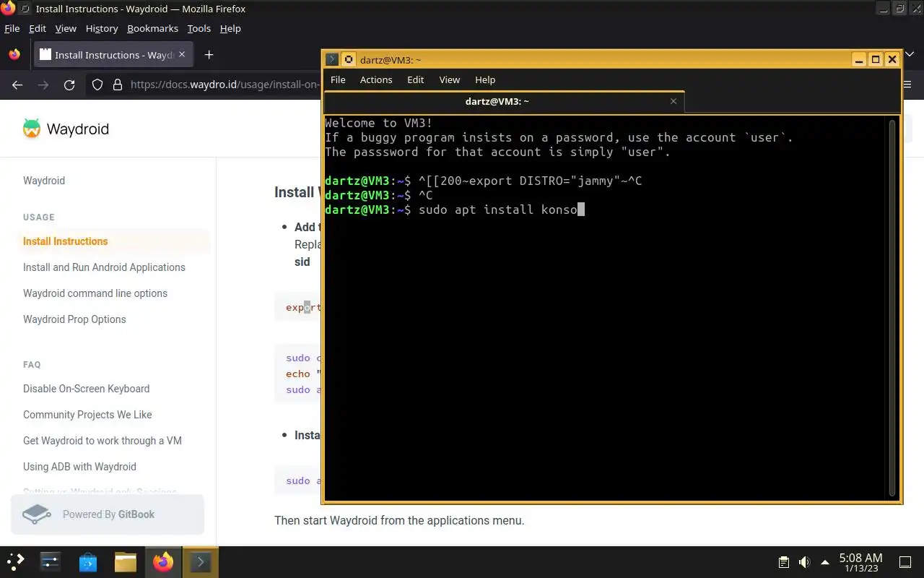
Task: Click the Firefox URL address field
Action: pyautogui.click(x=225, y=85)
